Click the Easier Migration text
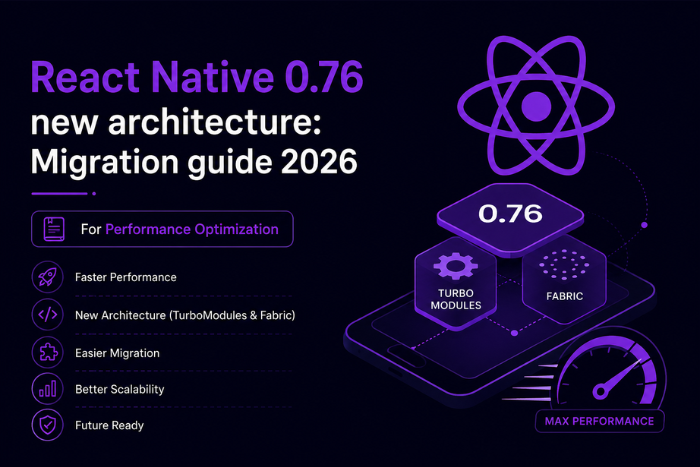The width and height of the screenshot is (700, 467). [117, 353]
